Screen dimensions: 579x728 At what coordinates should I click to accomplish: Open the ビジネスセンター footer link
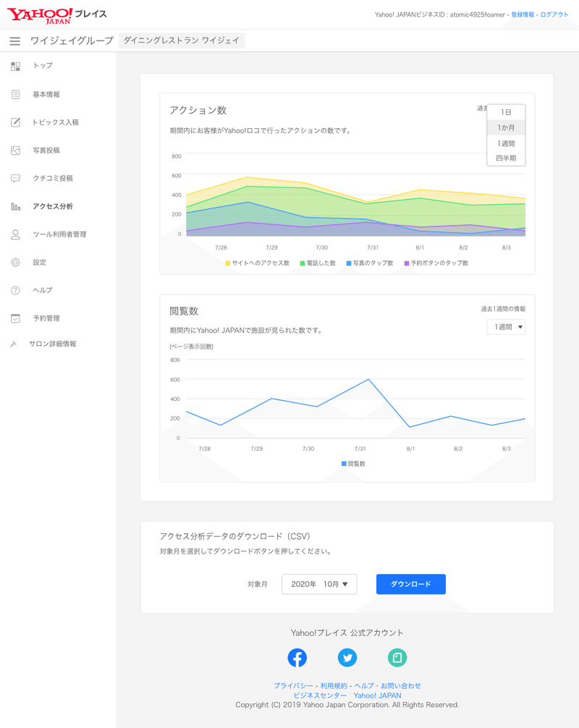(x=320, y=695)
